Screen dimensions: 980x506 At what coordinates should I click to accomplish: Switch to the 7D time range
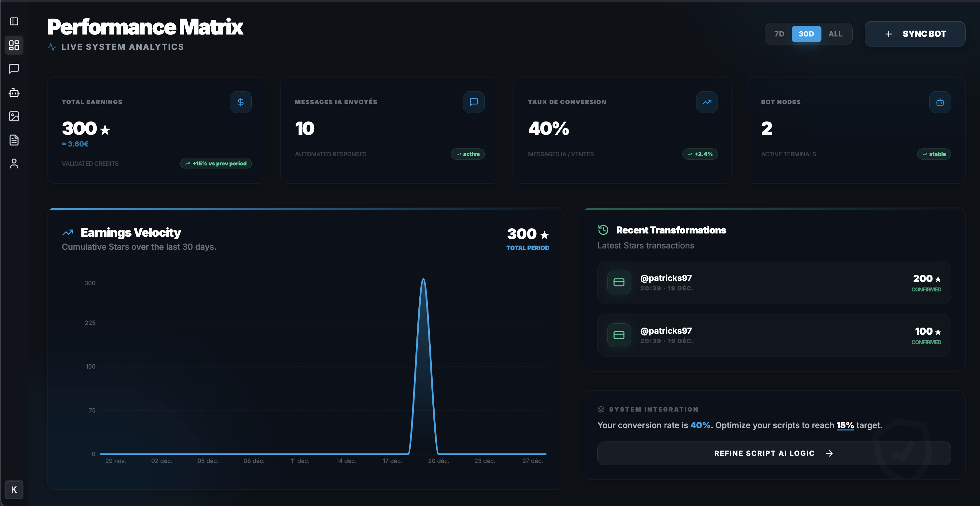779,34
